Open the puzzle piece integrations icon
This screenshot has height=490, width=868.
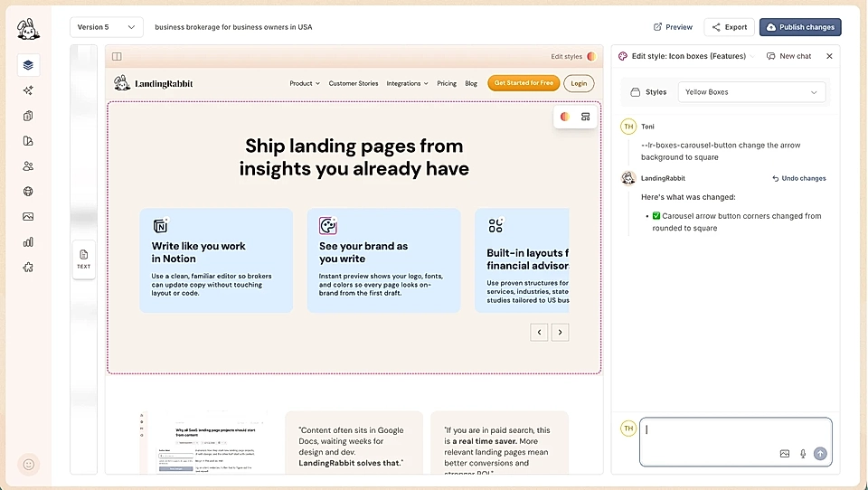[x=28, y=268]
